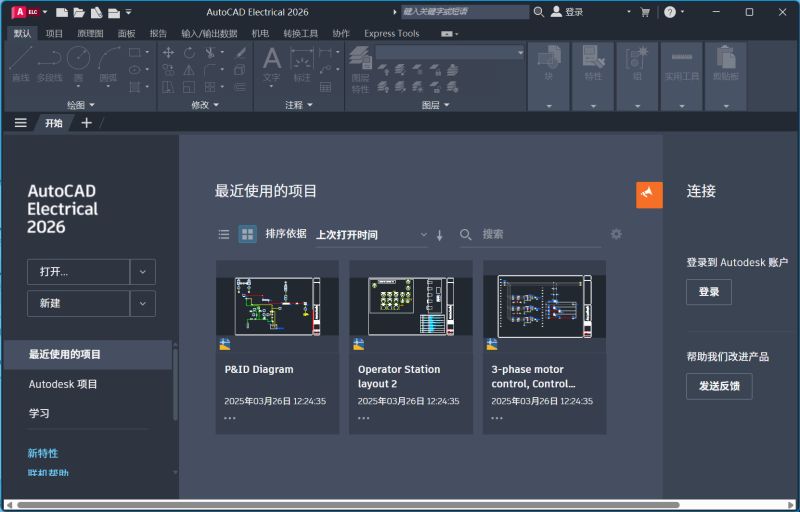Screen dimensions: 800x512
Task: Select the 圆弧 arc tool
Action: point(108,65)
